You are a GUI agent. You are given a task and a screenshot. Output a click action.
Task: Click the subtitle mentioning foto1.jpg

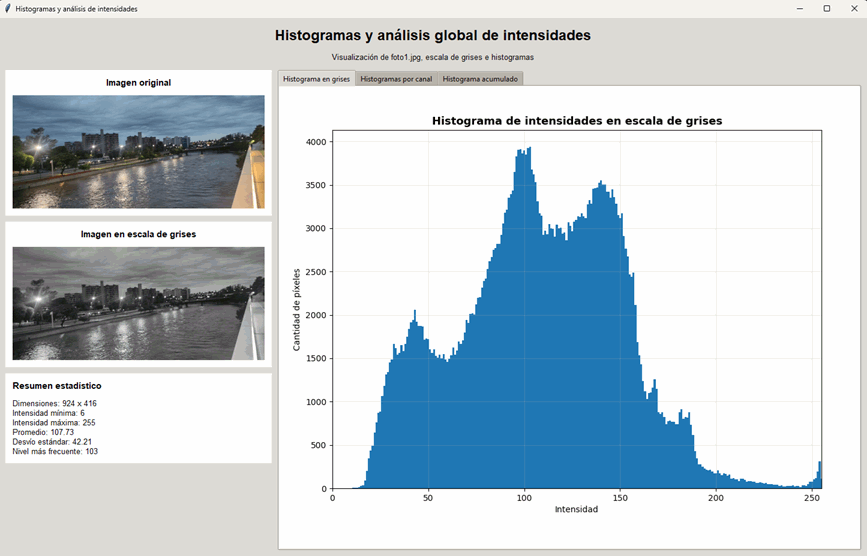(433, 57)
